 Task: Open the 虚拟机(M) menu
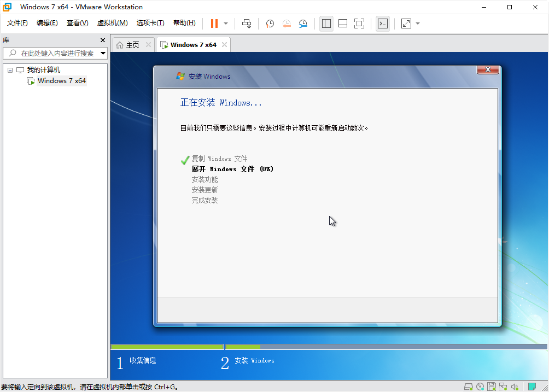pyautogui.click(x=112, y=23)
